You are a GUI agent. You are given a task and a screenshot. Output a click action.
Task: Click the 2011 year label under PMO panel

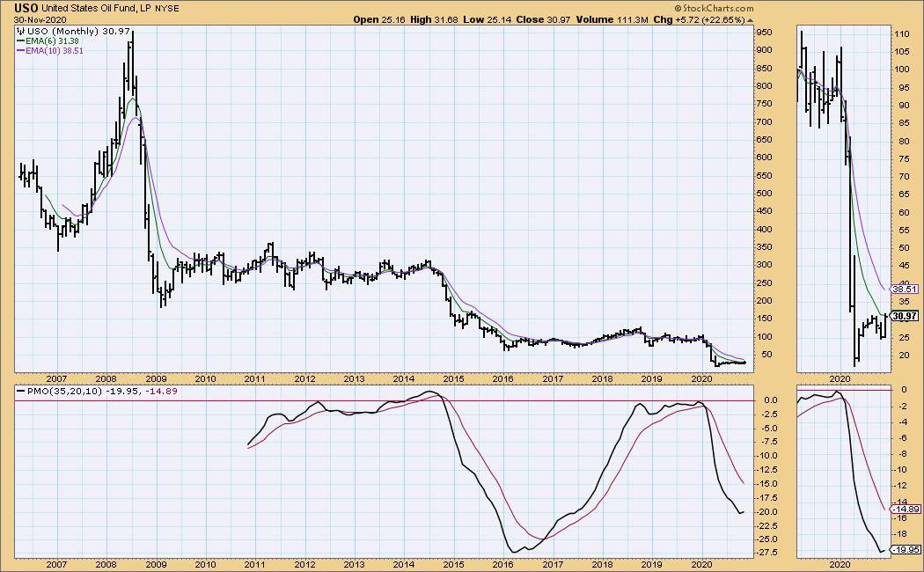[254, 564]
